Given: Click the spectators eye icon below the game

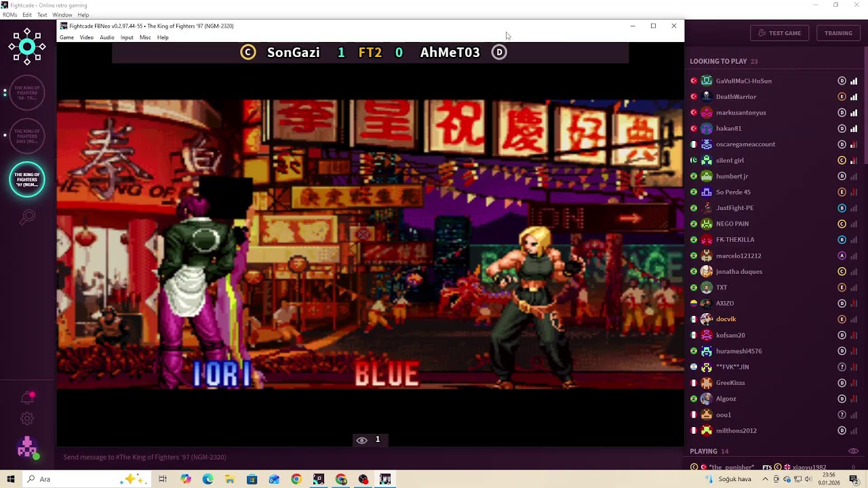Looking at the screenshot, I should point(362,440).
